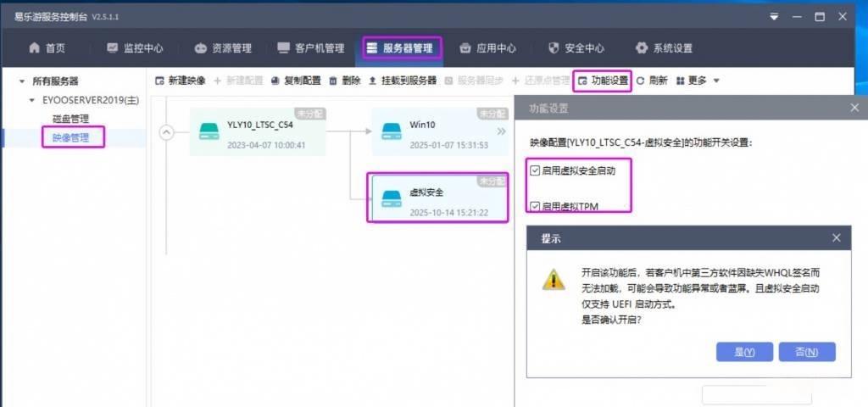Click the greyed 新建配置 toolbar item
The image size is (868, 407).
tap(238, 81)
